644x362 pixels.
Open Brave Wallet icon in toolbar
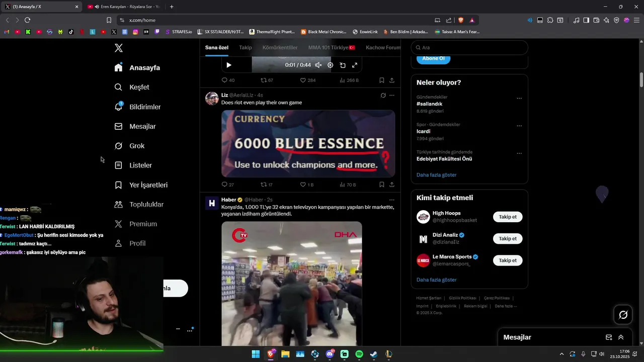click(596, 20)
